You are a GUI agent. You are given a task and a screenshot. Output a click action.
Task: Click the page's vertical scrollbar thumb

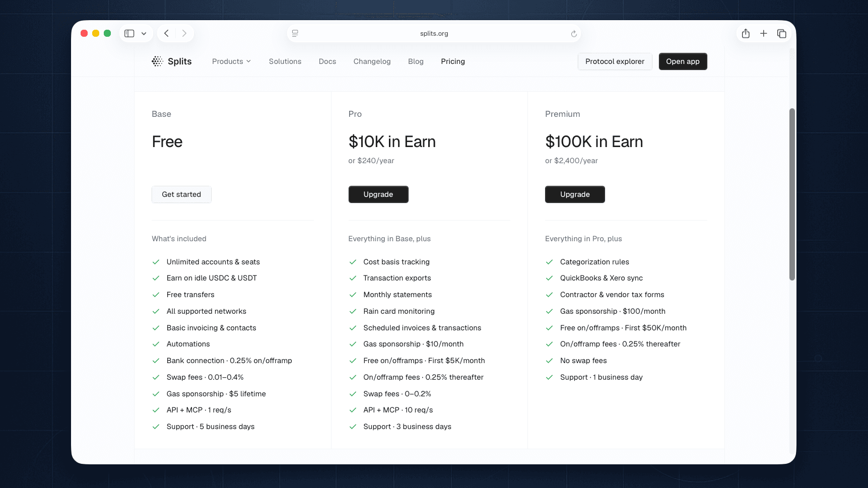pos(792,194)
